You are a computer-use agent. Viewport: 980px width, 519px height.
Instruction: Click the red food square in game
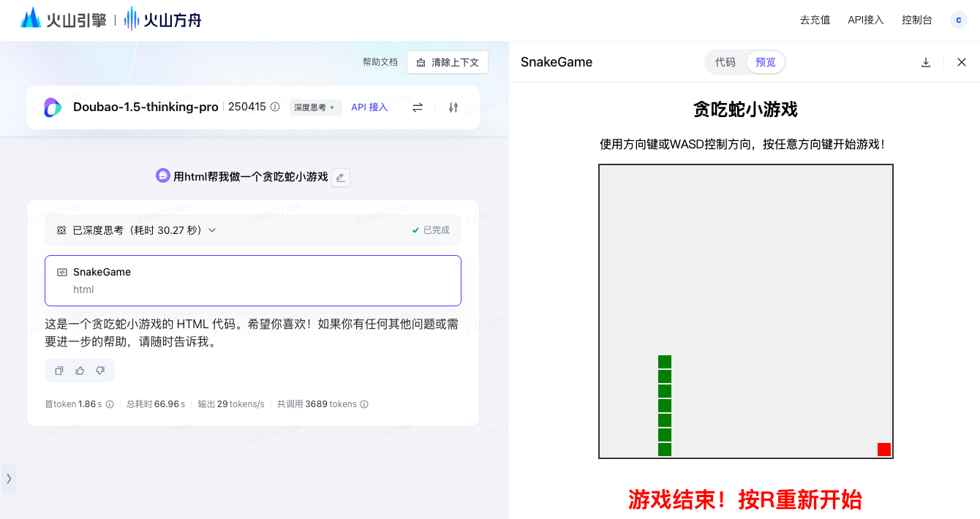pos(884,450)
